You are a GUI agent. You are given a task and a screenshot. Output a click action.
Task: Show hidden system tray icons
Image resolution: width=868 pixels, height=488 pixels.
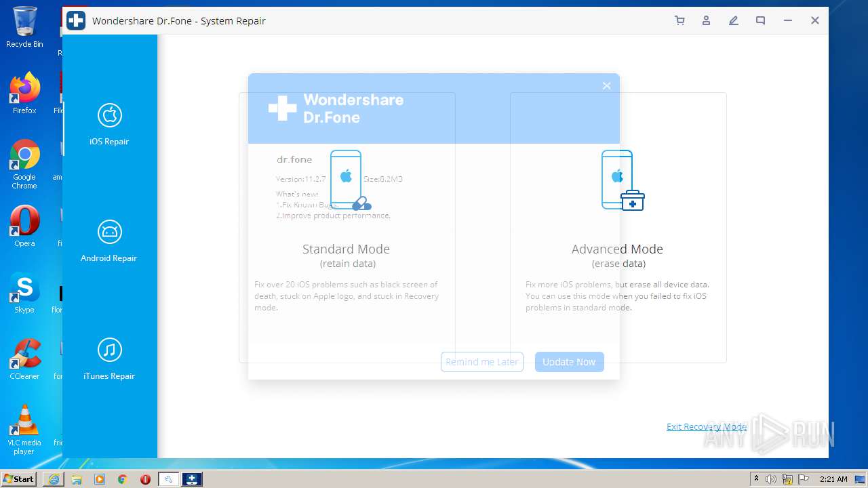coord(756,479)
